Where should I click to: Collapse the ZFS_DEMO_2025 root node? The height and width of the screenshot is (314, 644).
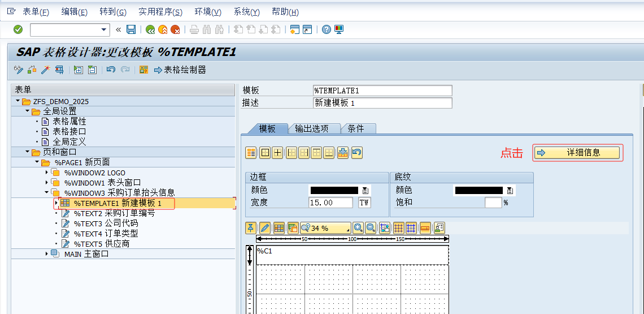click(x=18, y=101)
